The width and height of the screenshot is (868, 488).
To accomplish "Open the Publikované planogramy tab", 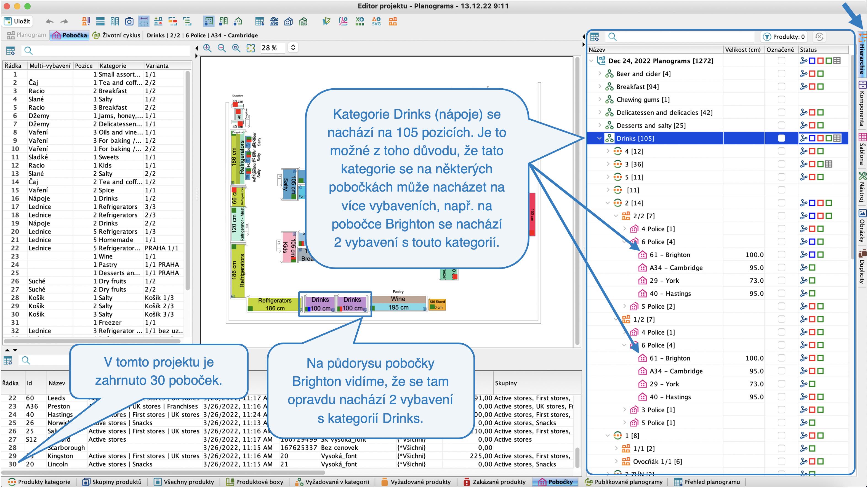I will (624, 482).
